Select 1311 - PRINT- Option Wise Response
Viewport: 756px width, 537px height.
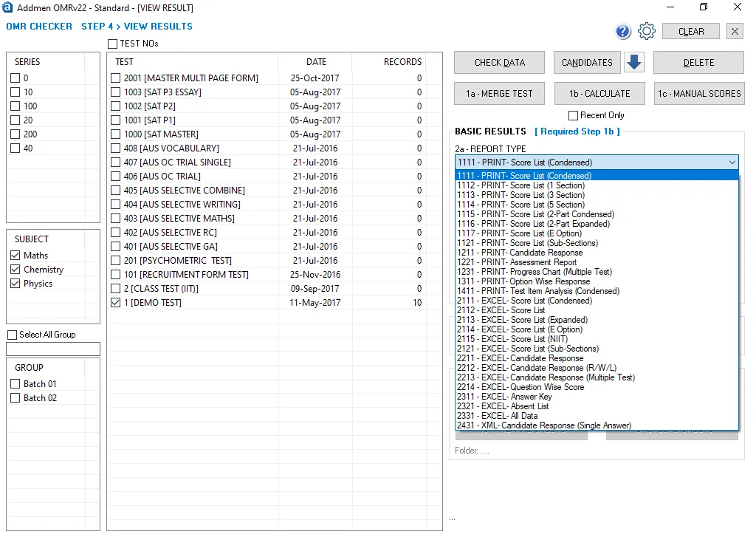(597, 281)
